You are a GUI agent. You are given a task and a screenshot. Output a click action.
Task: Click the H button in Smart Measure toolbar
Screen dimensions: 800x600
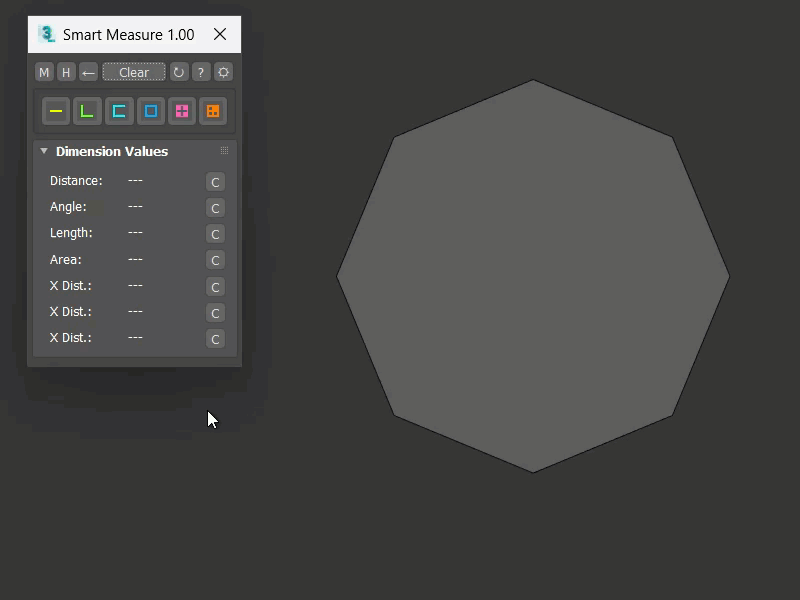66,72
